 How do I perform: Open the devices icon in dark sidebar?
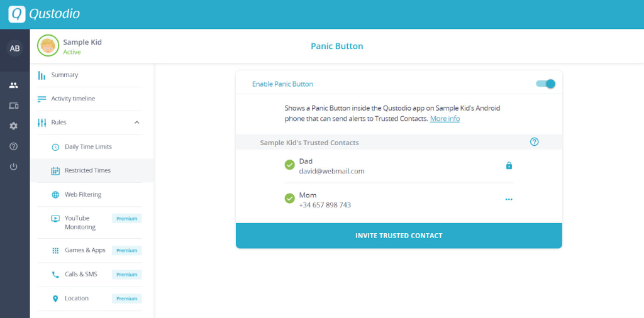14,106
